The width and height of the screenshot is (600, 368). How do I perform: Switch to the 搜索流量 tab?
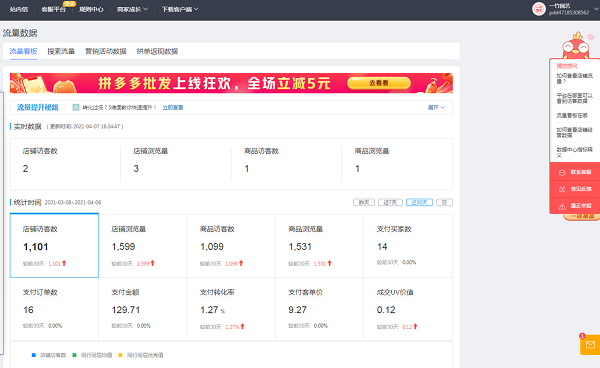click(61, 51)
